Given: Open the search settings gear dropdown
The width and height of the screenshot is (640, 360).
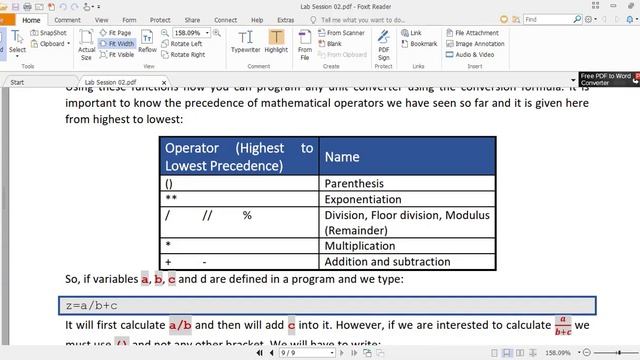Looking at the screenshot, I should [x=590, y=19].
